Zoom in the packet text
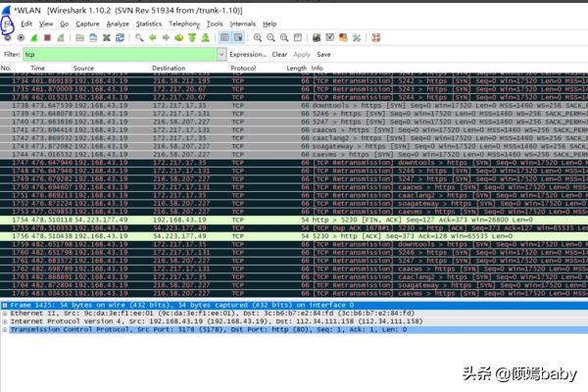 257,37
